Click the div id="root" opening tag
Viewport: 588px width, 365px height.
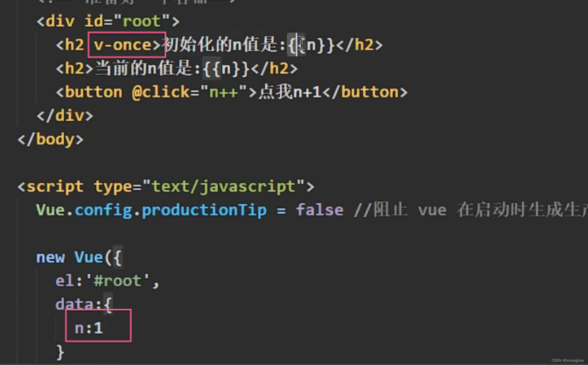coord(108,21)
